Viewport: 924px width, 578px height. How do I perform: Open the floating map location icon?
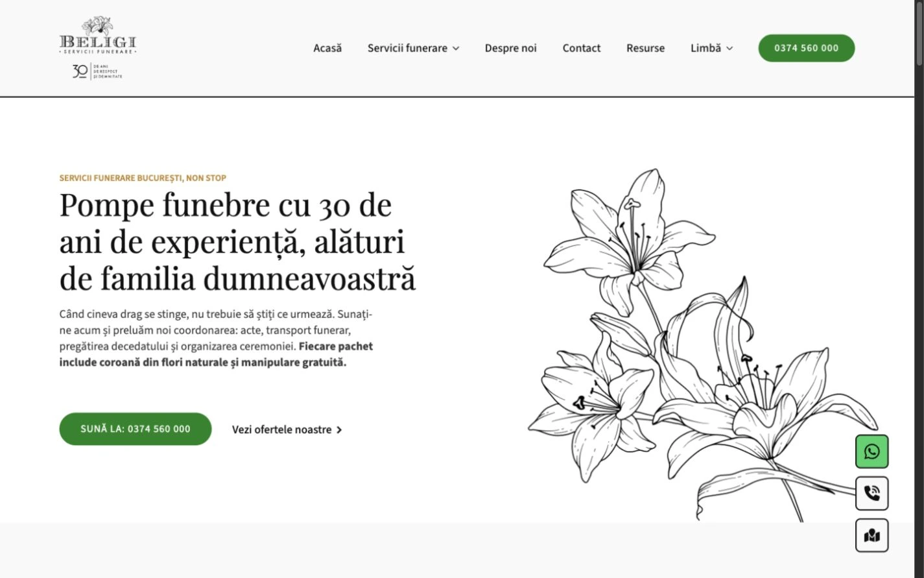point(871,536)
